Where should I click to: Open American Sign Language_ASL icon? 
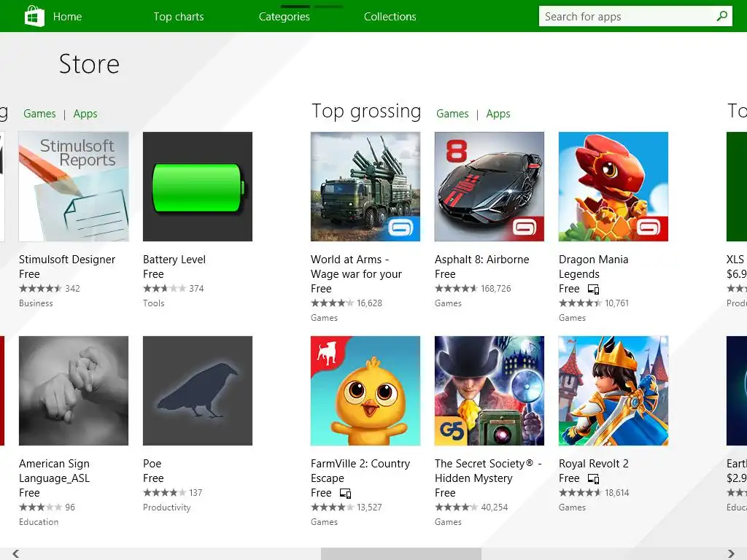74,391
